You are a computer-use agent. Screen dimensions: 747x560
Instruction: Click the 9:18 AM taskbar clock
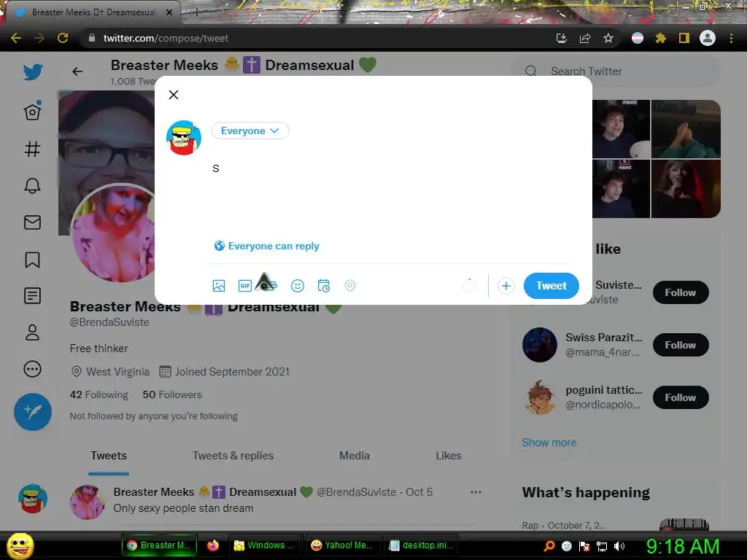point(683,546)
